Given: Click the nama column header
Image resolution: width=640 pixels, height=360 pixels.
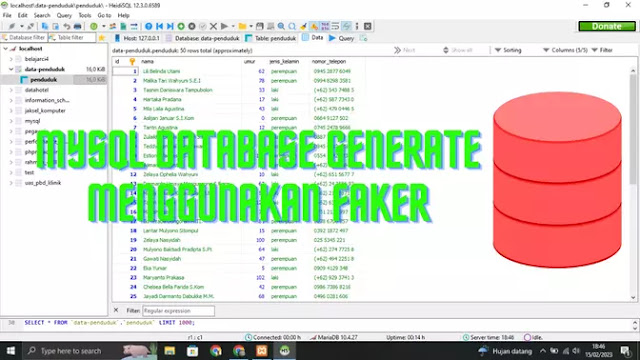Looking at the screenshot, I should pyautogui.click(x=190, y=61).
